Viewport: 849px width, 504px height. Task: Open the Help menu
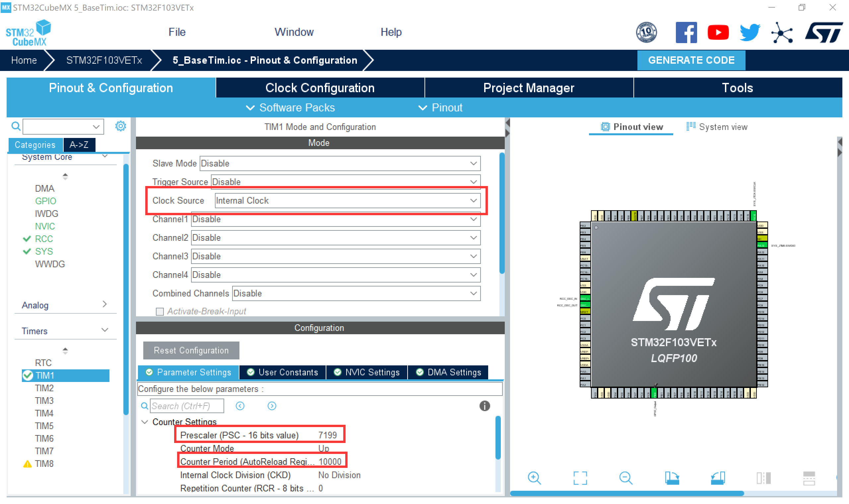point(391,32)
